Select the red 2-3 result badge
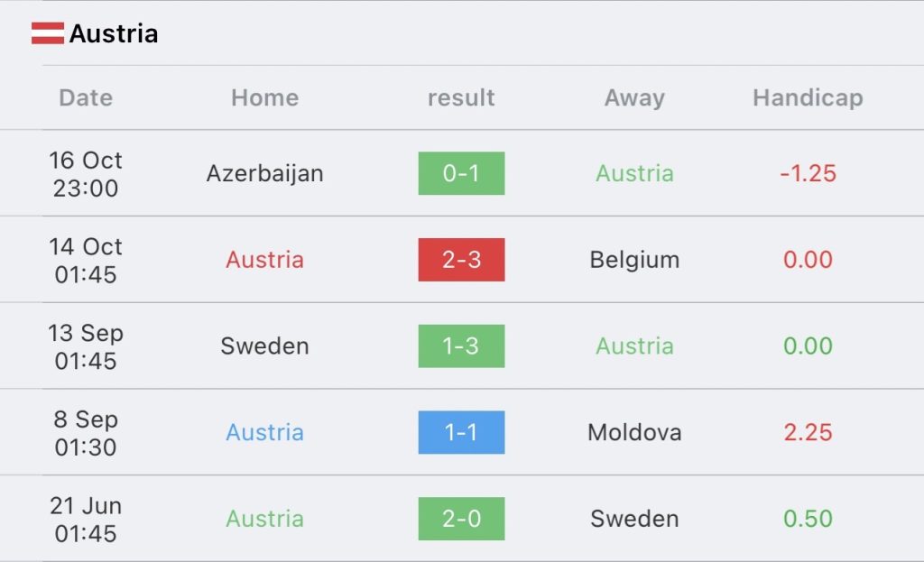 click(461, 260)
